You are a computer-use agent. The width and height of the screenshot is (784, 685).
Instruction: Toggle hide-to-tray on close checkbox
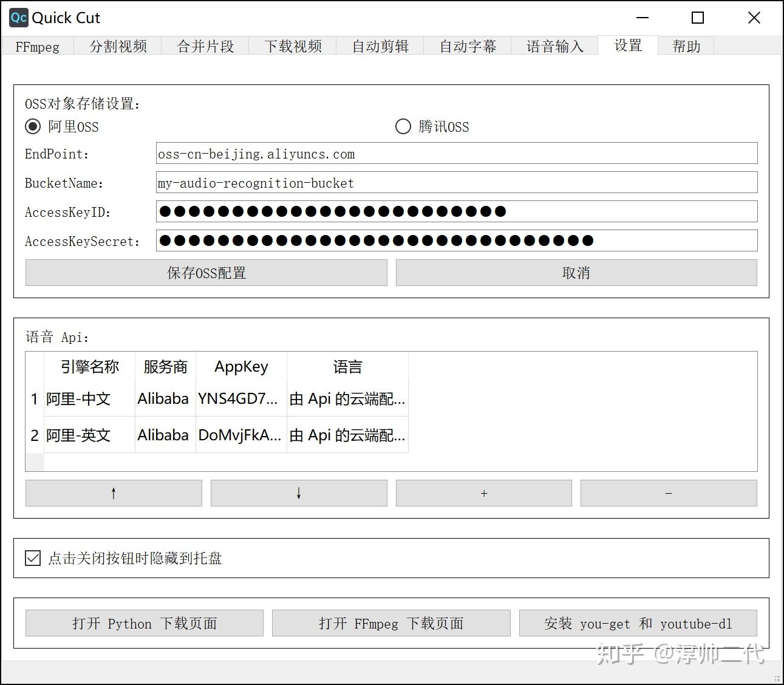coord(32,557)
